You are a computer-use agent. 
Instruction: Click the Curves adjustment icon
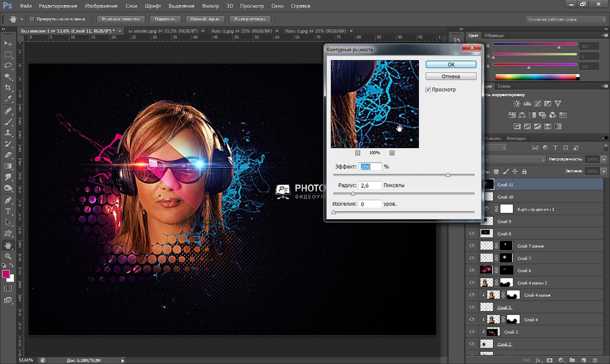point(538,103)
